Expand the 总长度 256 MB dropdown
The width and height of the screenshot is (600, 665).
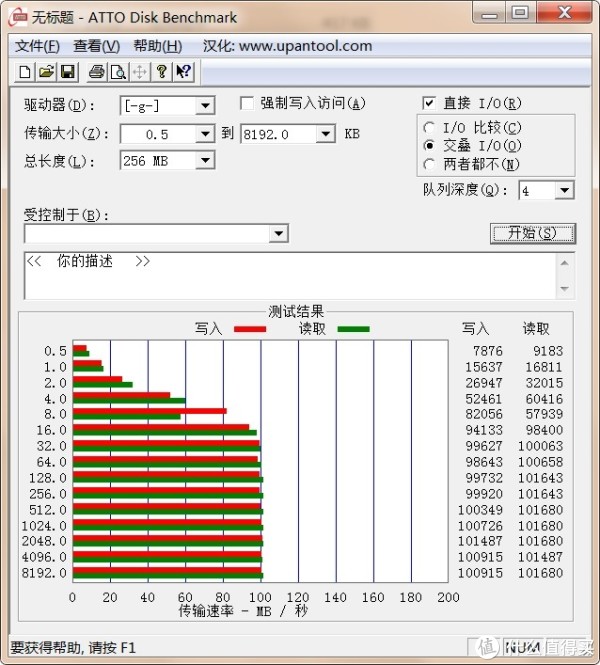point(205,161)
